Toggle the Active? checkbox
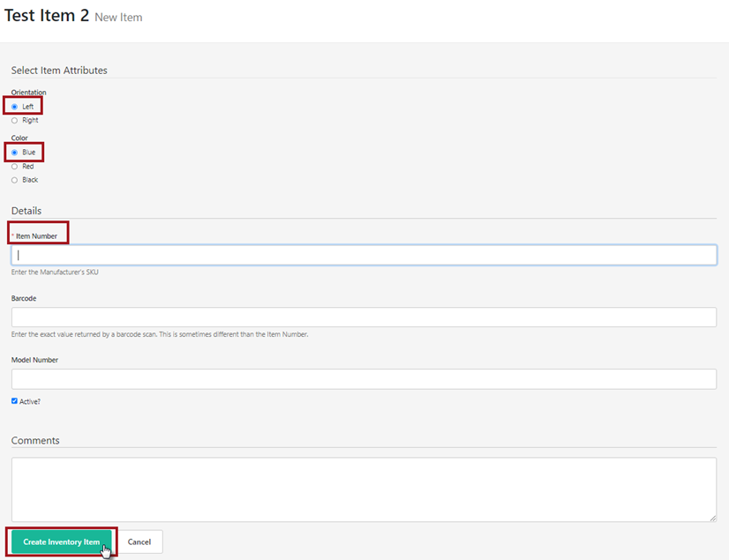Screen dimensions: 729x560 click(x=14, y=400)
